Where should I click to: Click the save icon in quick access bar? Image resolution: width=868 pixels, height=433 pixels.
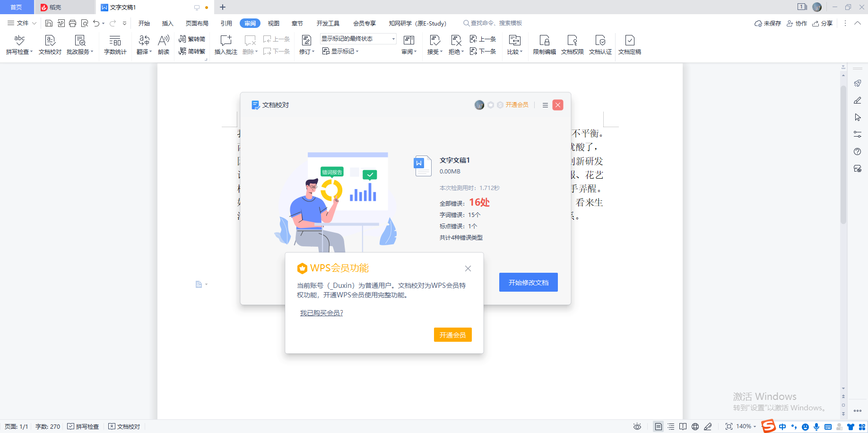click(49, 23)
